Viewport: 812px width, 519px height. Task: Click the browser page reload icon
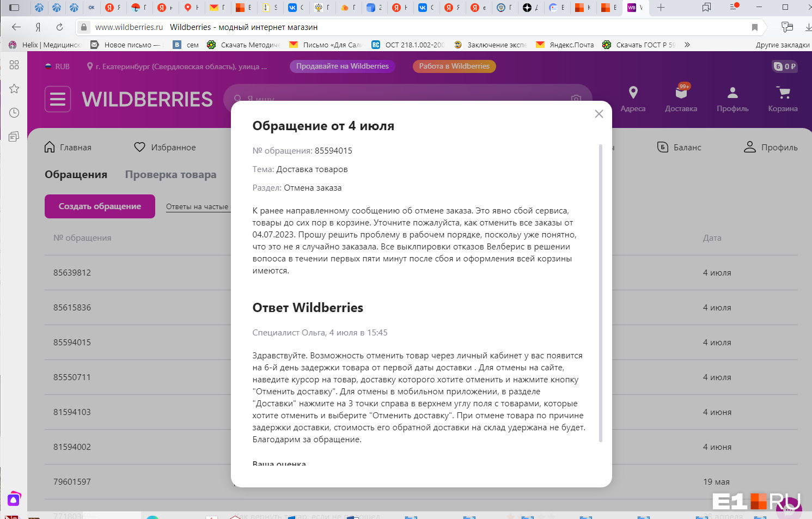pyautogui.click(x=59, y=27)
